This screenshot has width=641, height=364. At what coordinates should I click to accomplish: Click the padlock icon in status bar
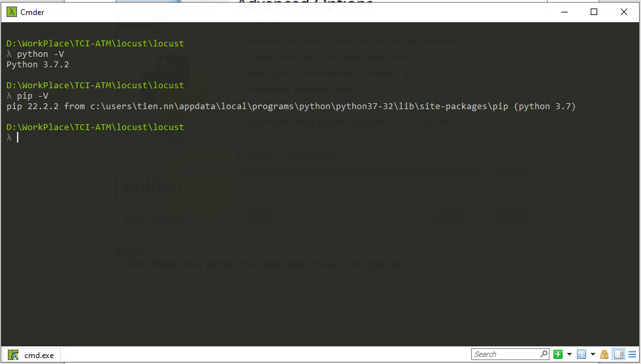pyautogui.click(x=604, y=354)
